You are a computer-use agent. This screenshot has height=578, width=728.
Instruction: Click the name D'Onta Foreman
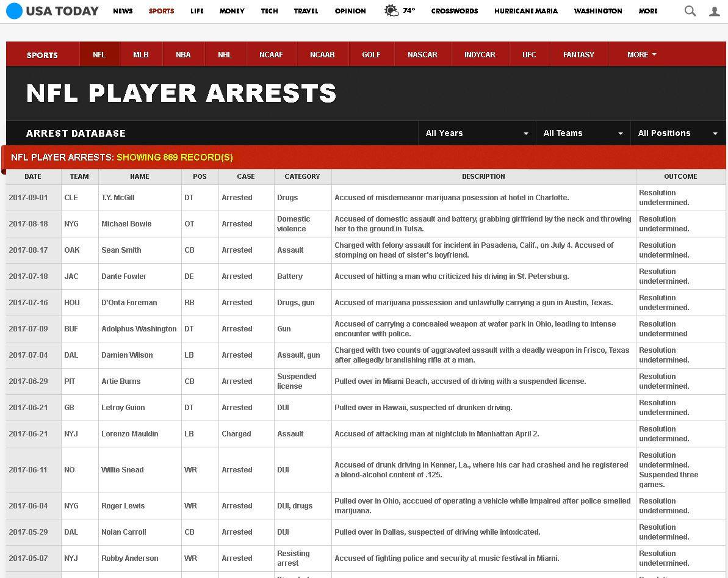[129, 303]
